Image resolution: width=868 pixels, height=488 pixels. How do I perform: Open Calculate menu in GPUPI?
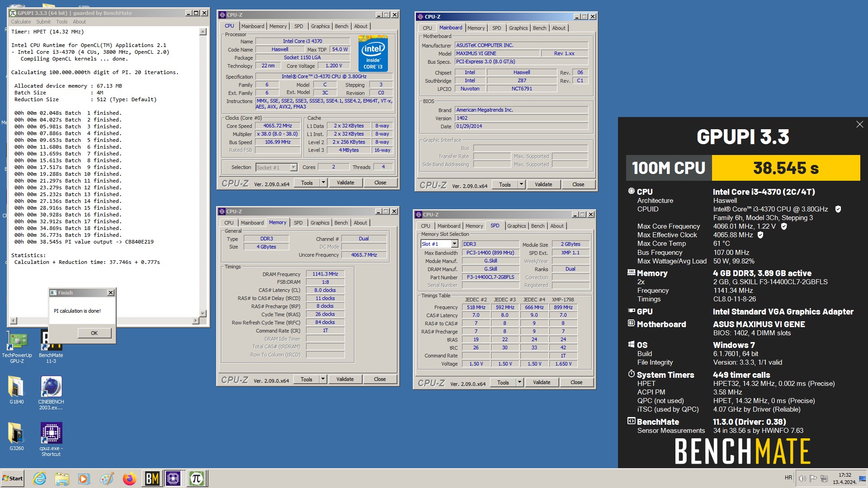(21, 22)
